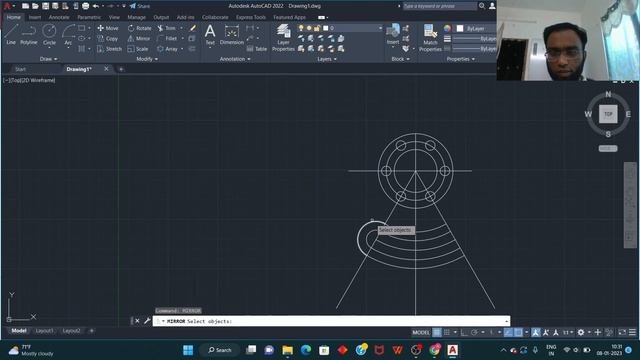Toggle polar tracking in status bar

click(x=474, y=332)
